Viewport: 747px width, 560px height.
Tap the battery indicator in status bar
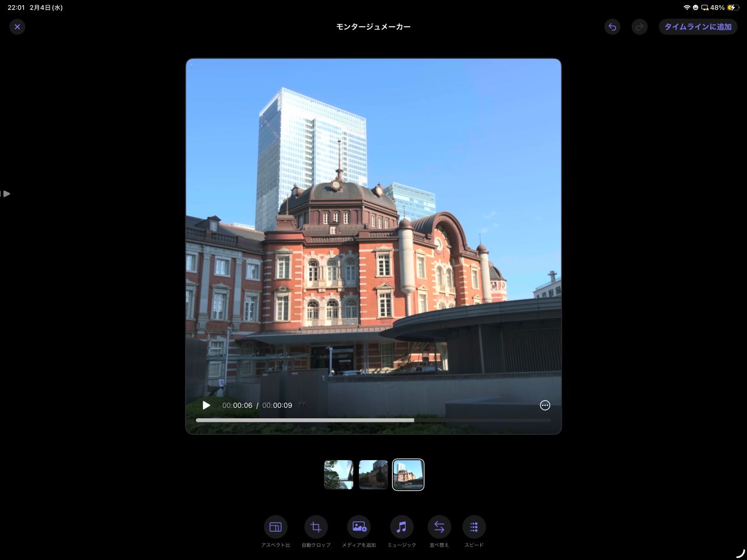coord(732,8)
